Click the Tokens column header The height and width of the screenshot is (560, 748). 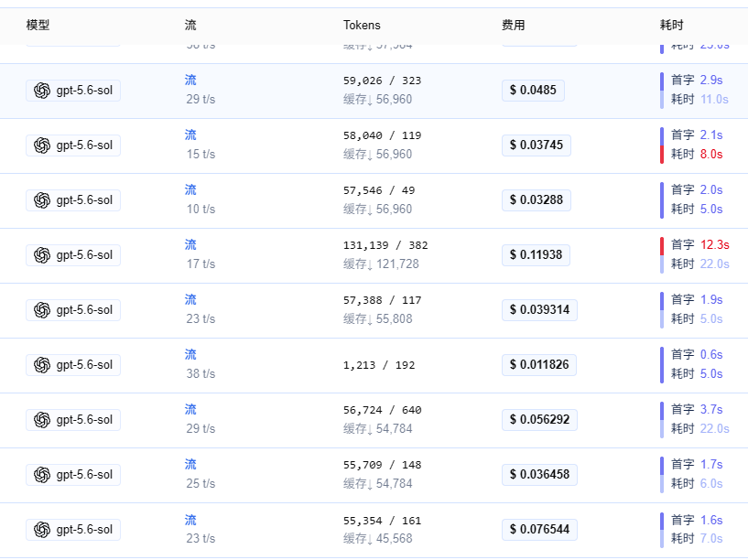[x=362, y=25]
